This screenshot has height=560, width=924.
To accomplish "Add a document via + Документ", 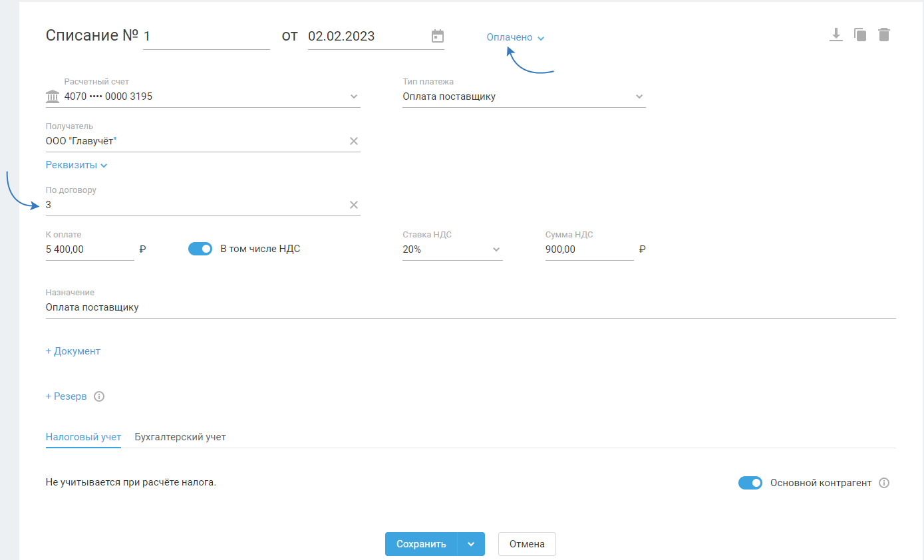I will coord(73,351).
